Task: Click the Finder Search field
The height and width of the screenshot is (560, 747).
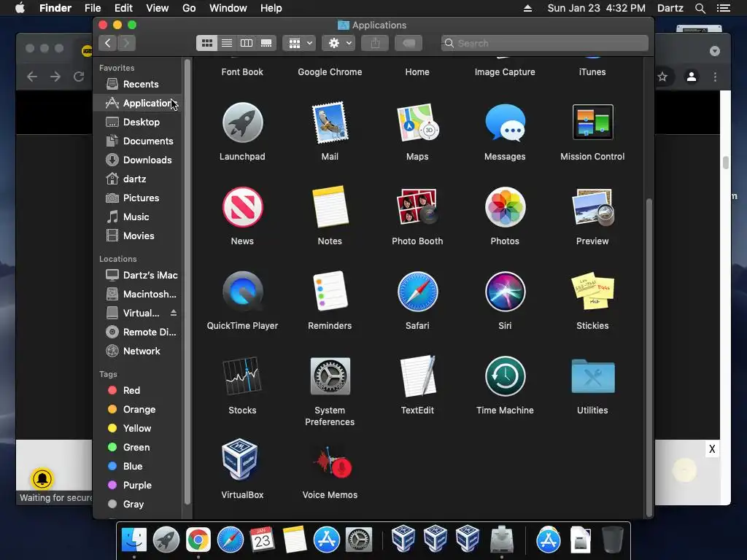Action: tap(544, 43)
